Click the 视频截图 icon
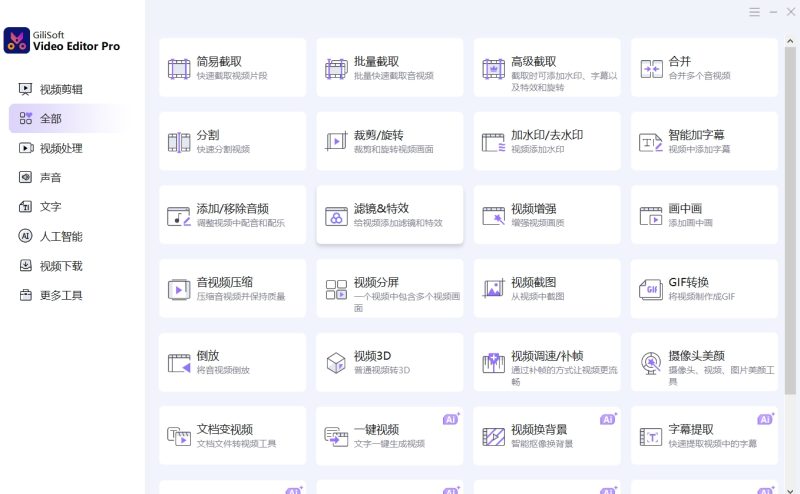This screenshot has height=494, width=800. click(493, 289)
